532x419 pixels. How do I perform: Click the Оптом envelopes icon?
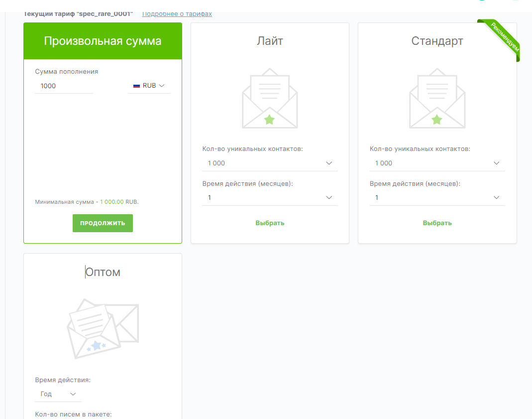pos(103,329)
